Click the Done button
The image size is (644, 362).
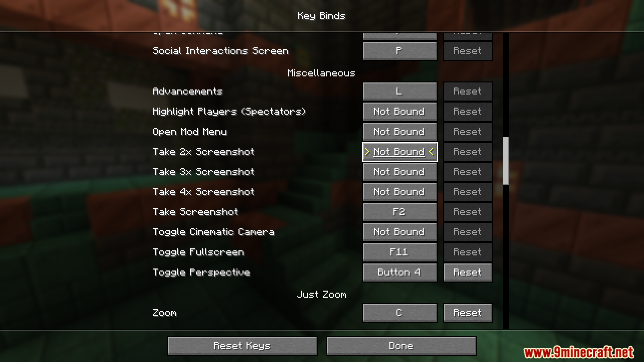(401, 346)
